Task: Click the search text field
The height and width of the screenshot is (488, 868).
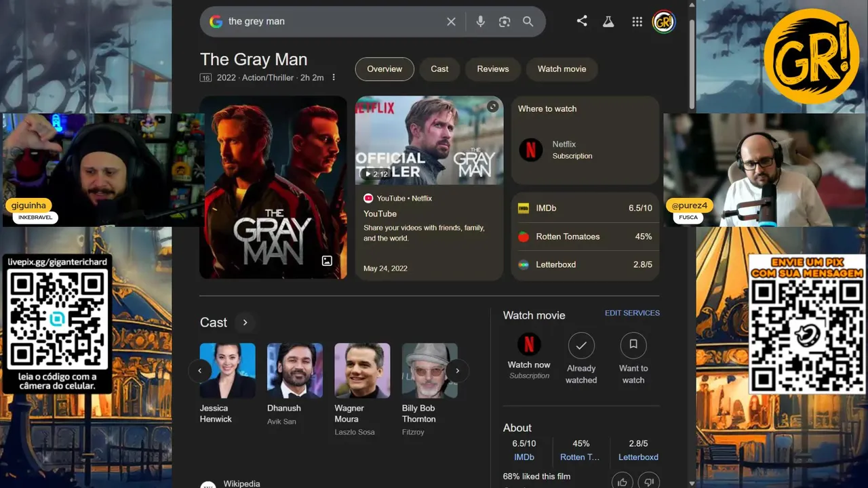Action: coord(332,22)
